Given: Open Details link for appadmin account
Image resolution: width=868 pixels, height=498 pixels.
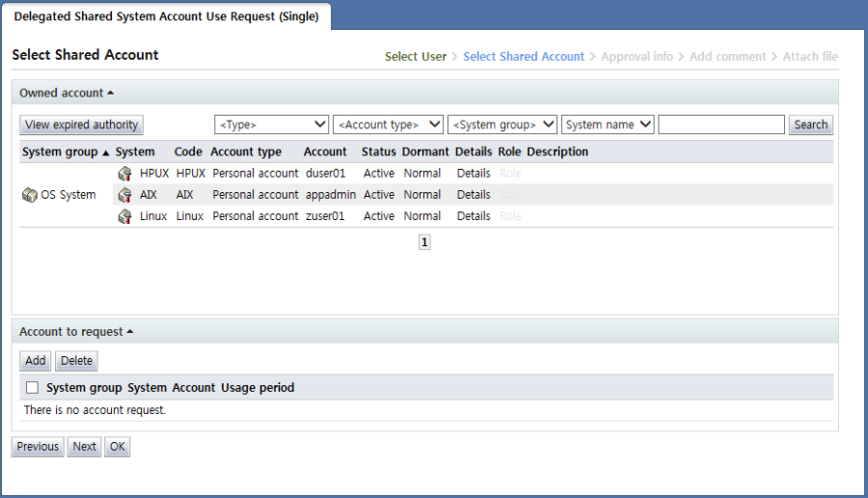Looking at the screenshot, I should click(x=474, y=195).
